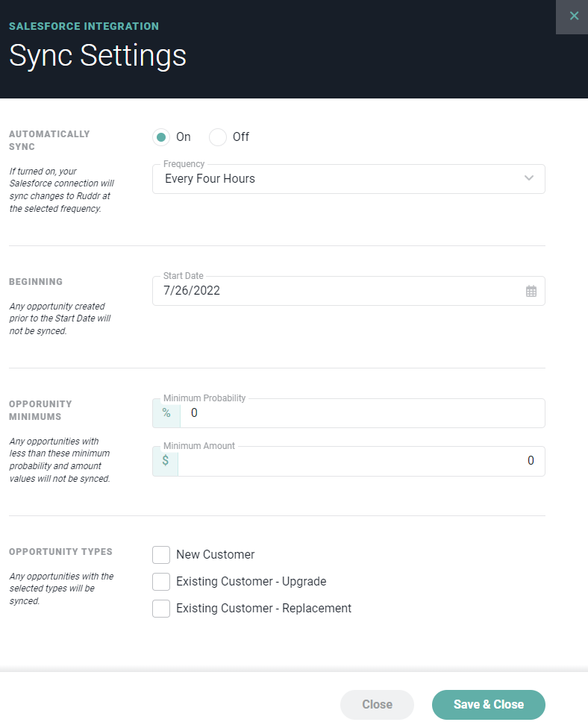This screenshot has width=588, height=722.
Task: Click the On label text
Action: [x=184, y=136]
